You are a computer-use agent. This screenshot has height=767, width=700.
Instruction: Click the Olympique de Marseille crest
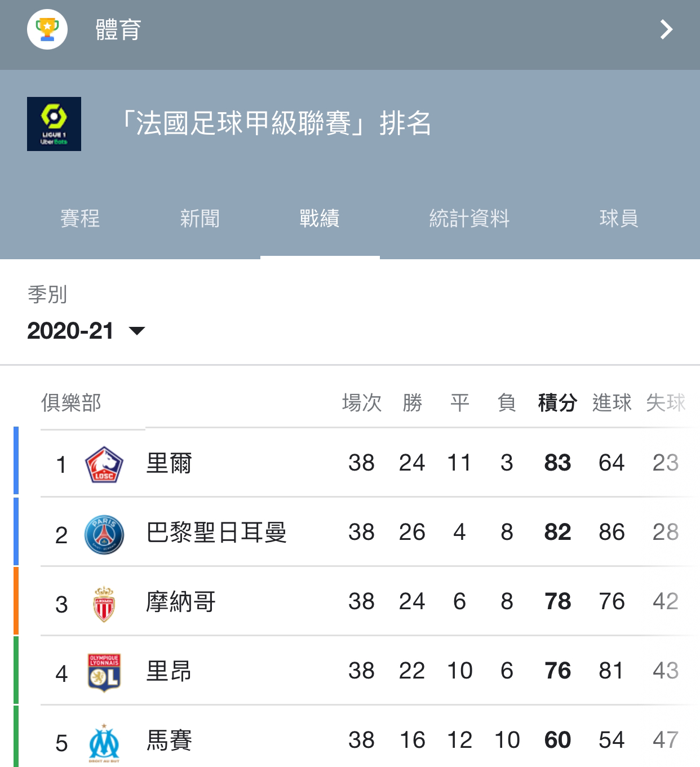coord(104,743)
